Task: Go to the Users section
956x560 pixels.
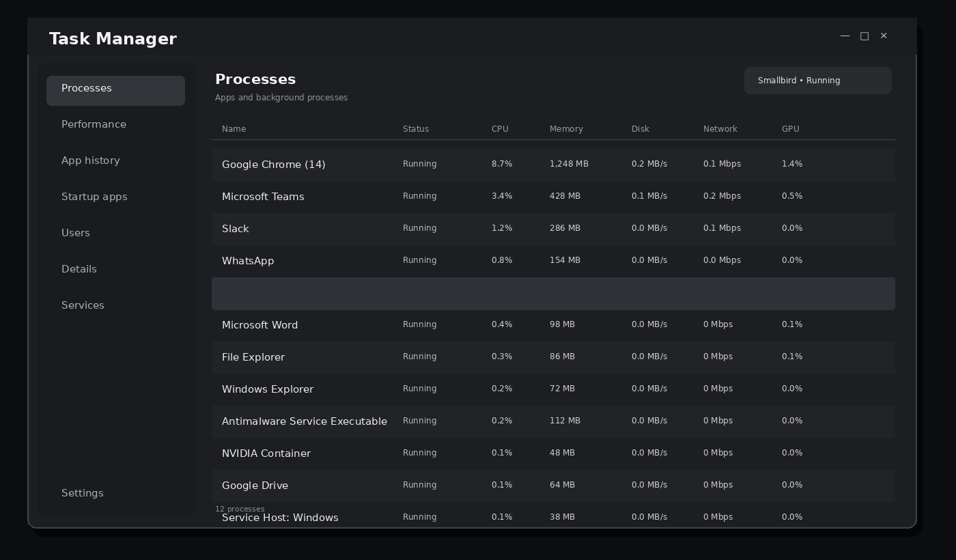Action: [x=115, y=233]
